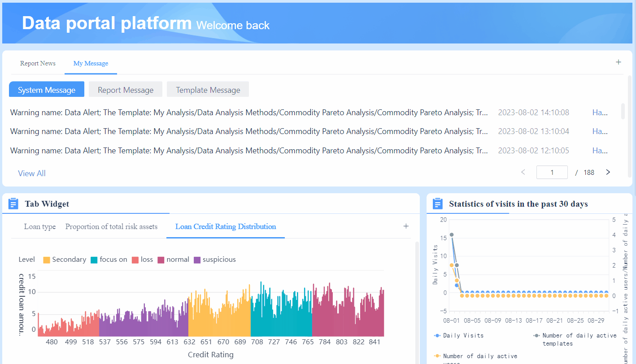Open the Ha... link in the 13:10:04 row
The height and width of the screenshot is (364, 636).
(x=600, y=131)
